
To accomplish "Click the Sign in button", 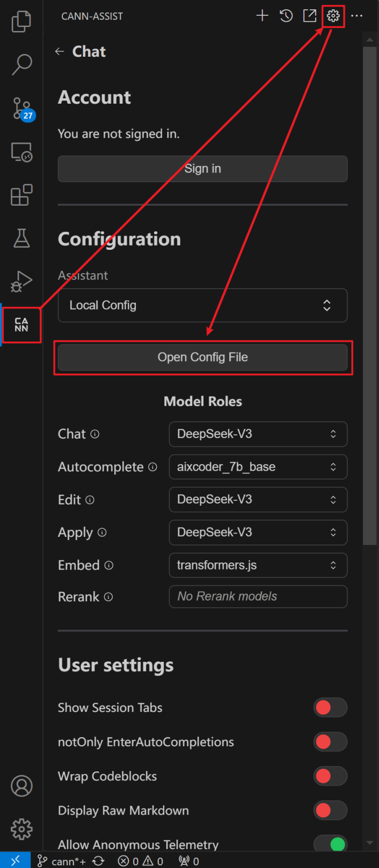I will click(203, 169).
